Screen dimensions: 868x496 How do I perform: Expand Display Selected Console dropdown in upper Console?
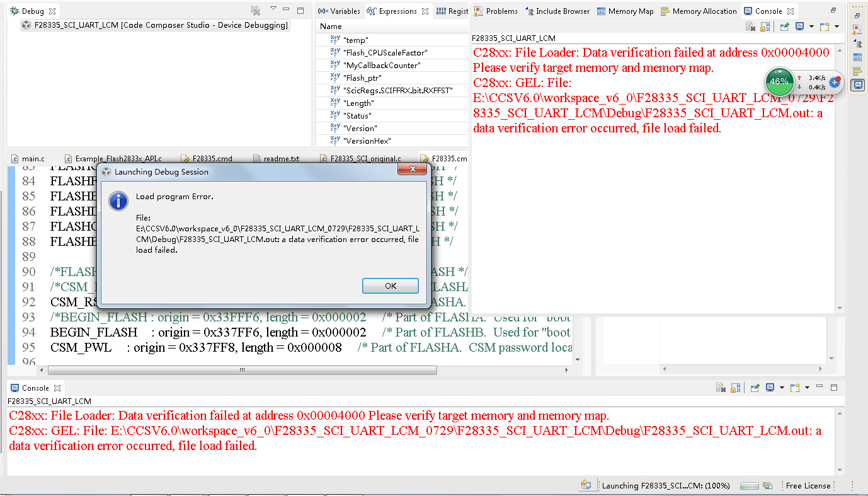[x=811, y=26]
